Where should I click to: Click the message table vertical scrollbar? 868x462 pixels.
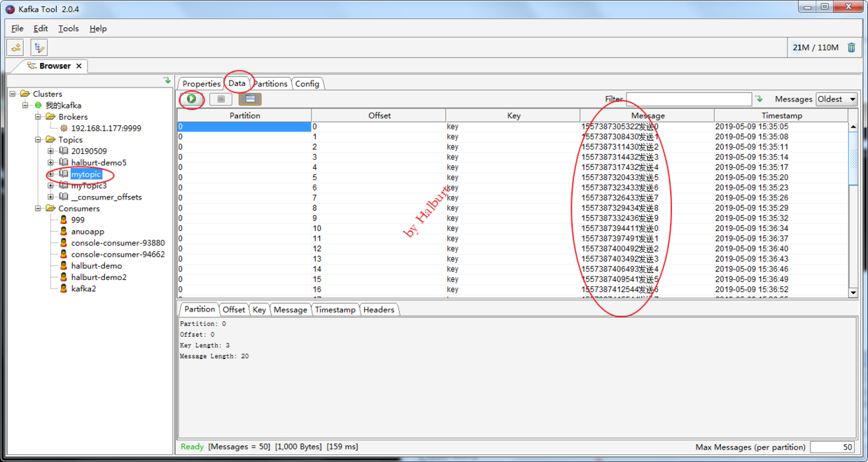tap(853, 209)
